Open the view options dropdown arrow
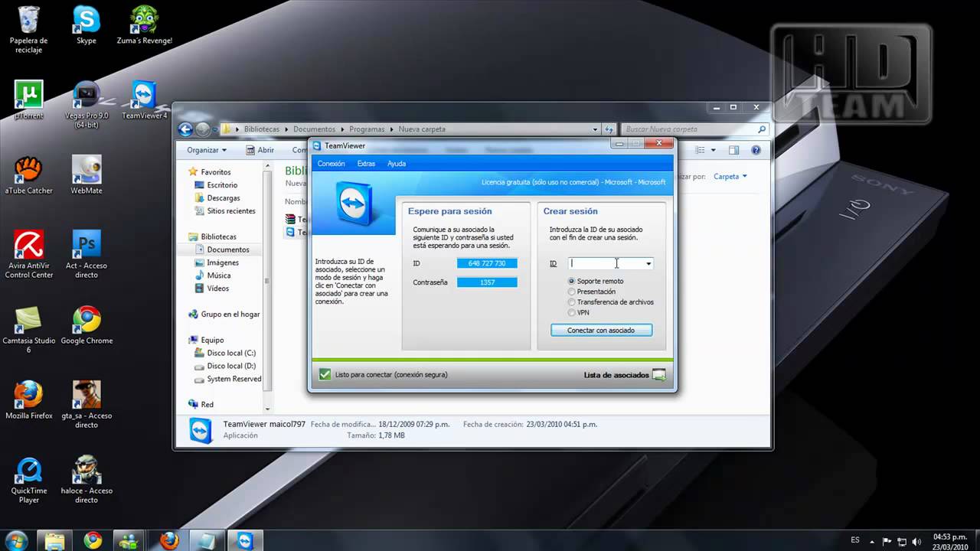The image size is (980, 551). (x=714, y=150)
